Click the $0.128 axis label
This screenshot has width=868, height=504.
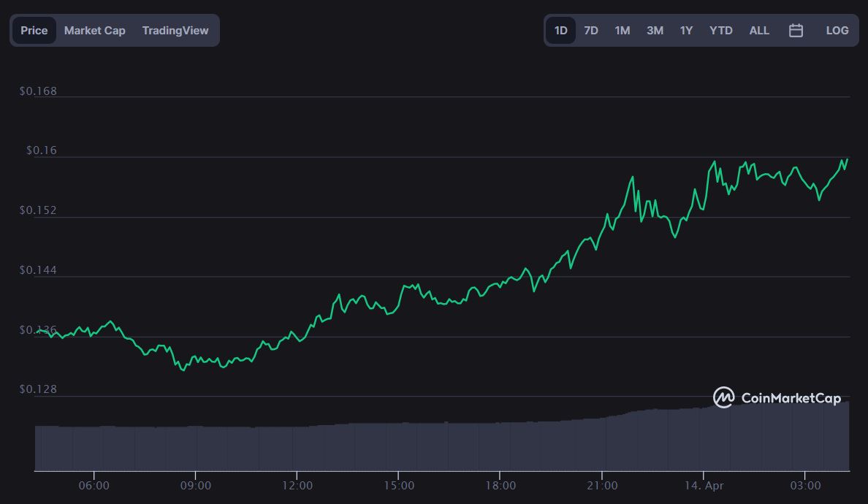(39, 389)
